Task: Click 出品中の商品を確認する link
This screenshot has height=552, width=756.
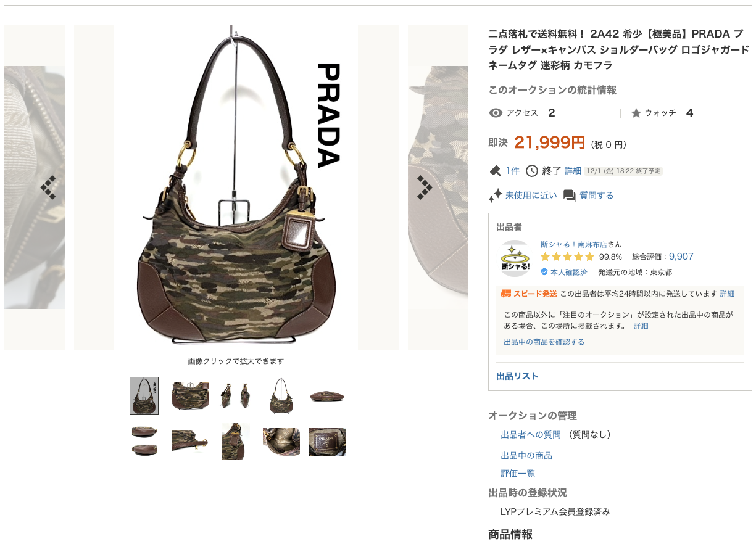Action: (x=544, y=342)
